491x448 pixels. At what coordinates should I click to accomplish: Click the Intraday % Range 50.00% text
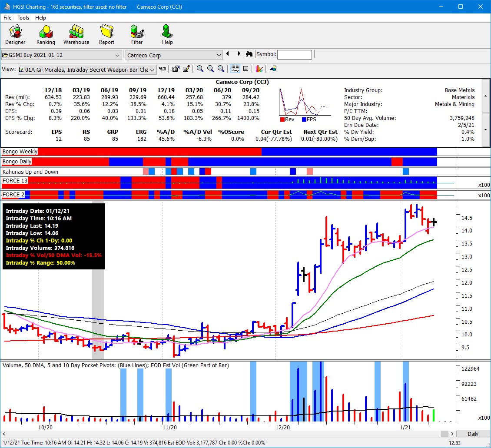point(40,262)
